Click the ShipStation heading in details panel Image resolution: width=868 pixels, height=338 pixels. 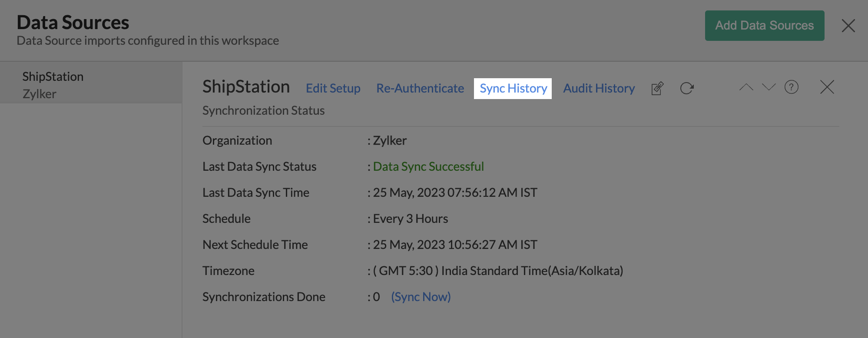246,87
